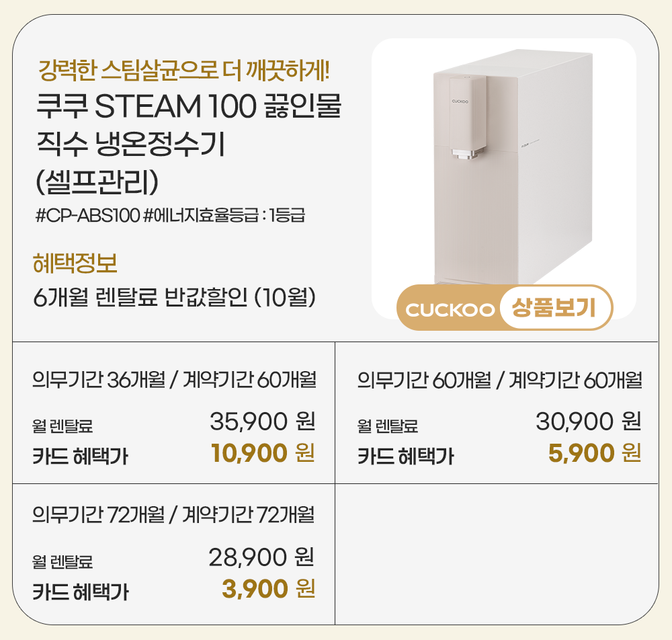Click the CUCKOO brand label on the badge
Viewport: 672px width, 640px height.
coord(449,310)
